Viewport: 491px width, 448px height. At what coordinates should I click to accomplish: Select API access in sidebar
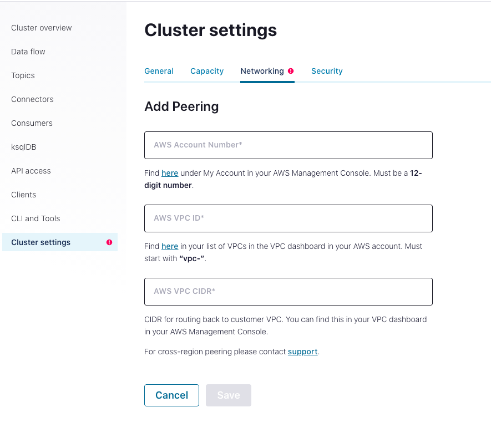(31, 171)
